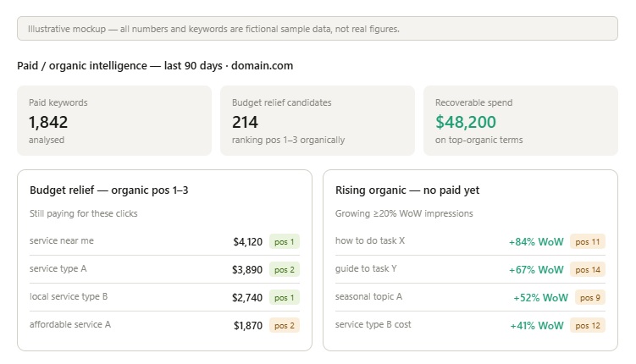Select the $2,740 spend value

click(247, 298)
